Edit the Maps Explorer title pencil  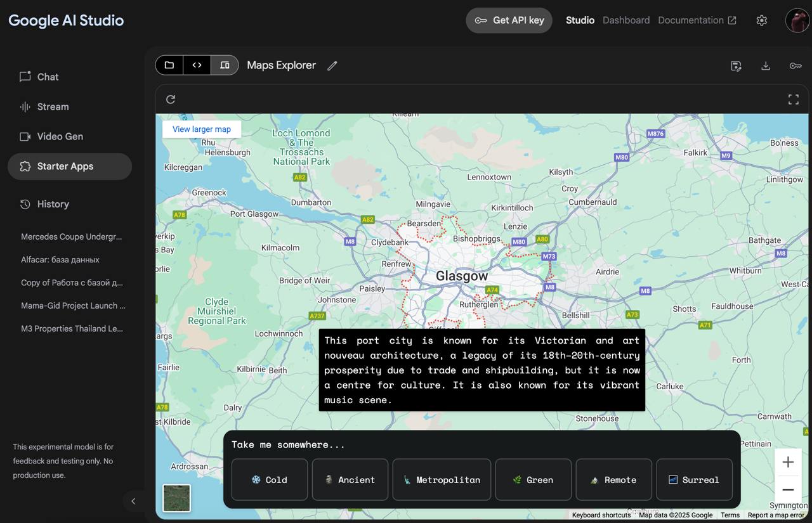coord(332,65)
